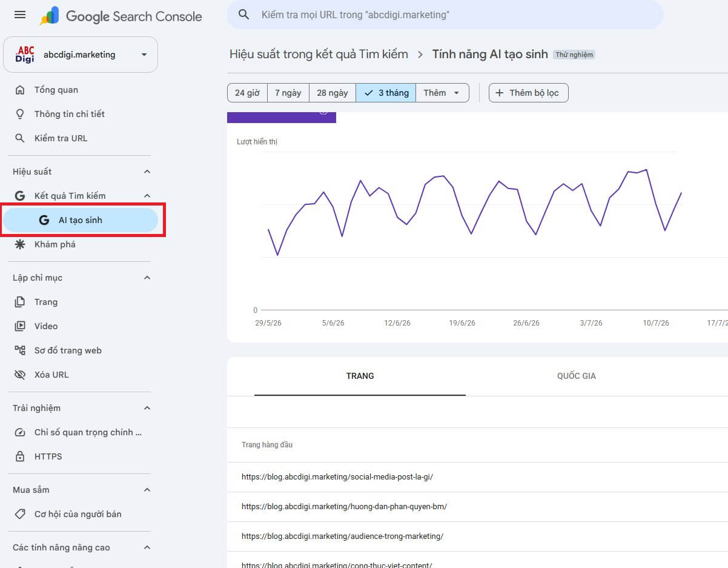This screenshot has height=568, width=728.
Task: Click the Thêm bộ lọc button
Action: [x=528, y=93]
